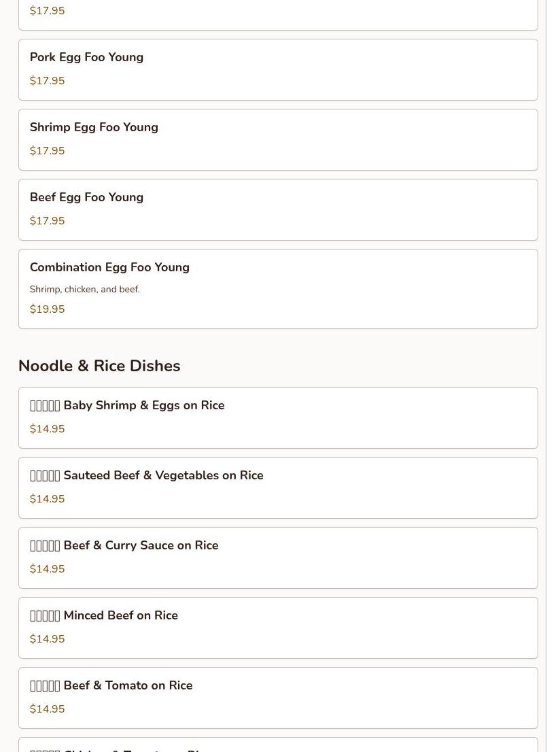Select Combination Egg Foo Young card
560x752 pixels.
pyautogui.click(x=109, y=268)
